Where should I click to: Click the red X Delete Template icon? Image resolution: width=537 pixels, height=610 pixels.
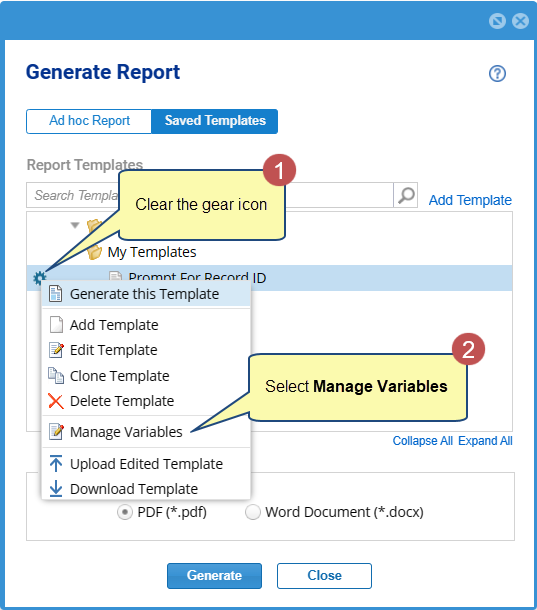56,401
